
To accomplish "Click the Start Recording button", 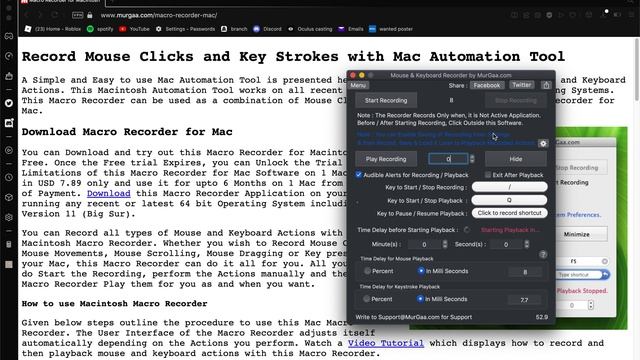I will coord(386,100).
